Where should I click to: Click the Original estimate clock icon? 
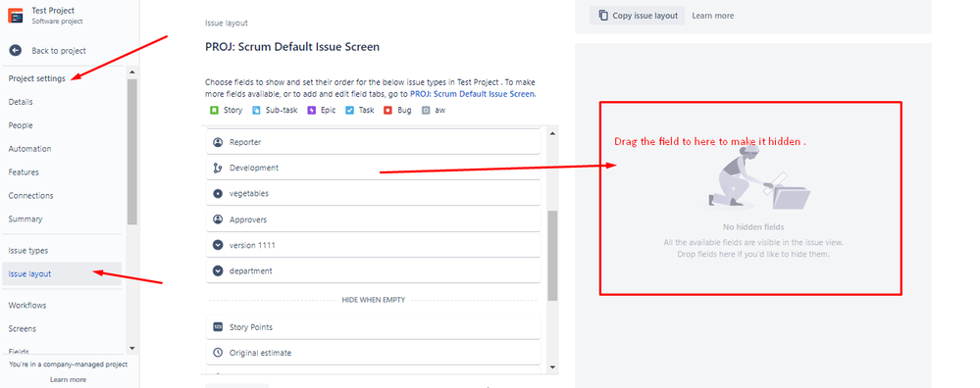pyautogui.click(x=218, y=353)
